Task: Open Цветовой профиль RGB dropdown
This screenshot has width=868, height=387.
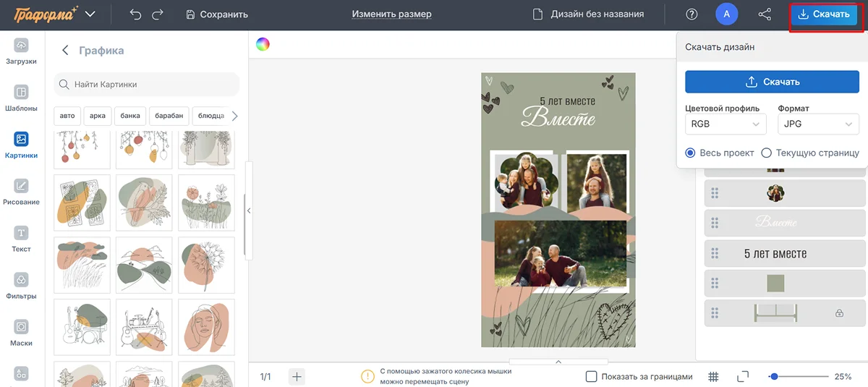Action: click(725, 124)
